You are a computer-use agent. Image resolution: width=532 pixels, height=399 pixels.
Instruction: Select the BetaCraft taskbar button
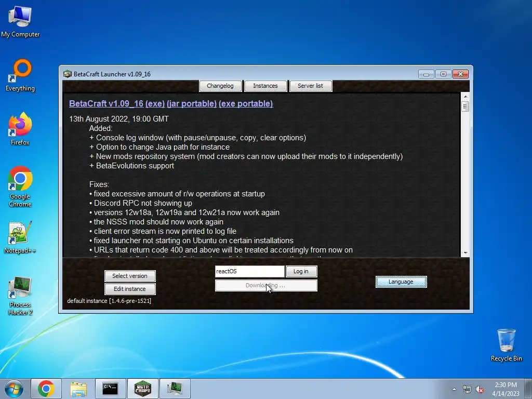tap(142, 389)
